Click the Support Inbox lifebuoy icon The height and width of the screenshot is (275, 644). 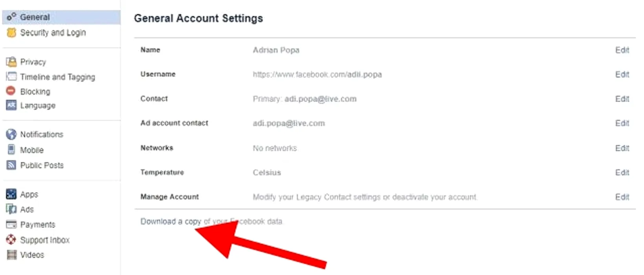point(11,240)
